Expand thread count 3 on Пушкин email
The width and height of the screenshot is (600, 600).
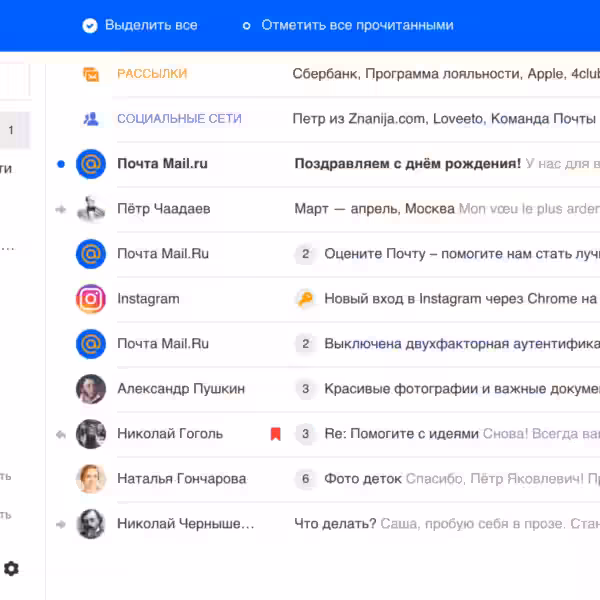pyautogui.click(x=305, y=388)
